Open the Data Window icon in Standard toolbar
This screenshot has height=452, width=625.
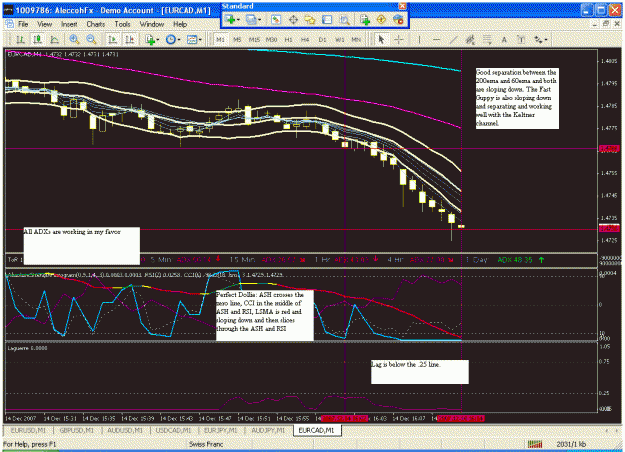293,20
